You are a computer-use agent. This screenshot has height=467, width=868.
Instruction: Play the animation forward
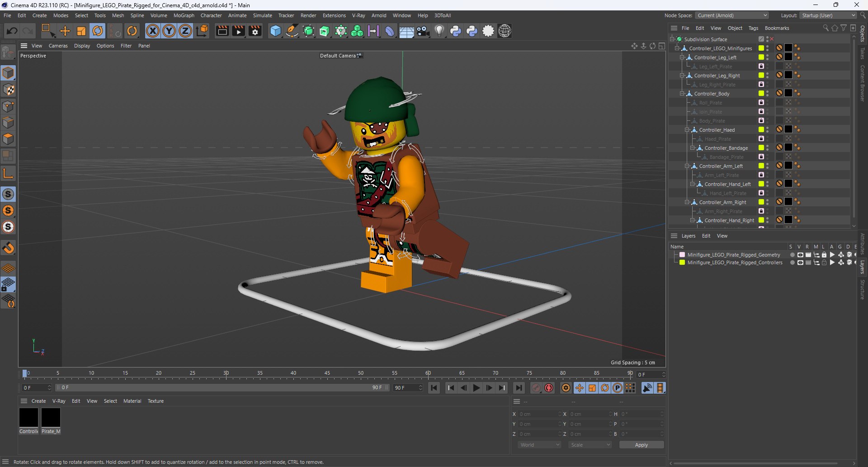point(476,388)
